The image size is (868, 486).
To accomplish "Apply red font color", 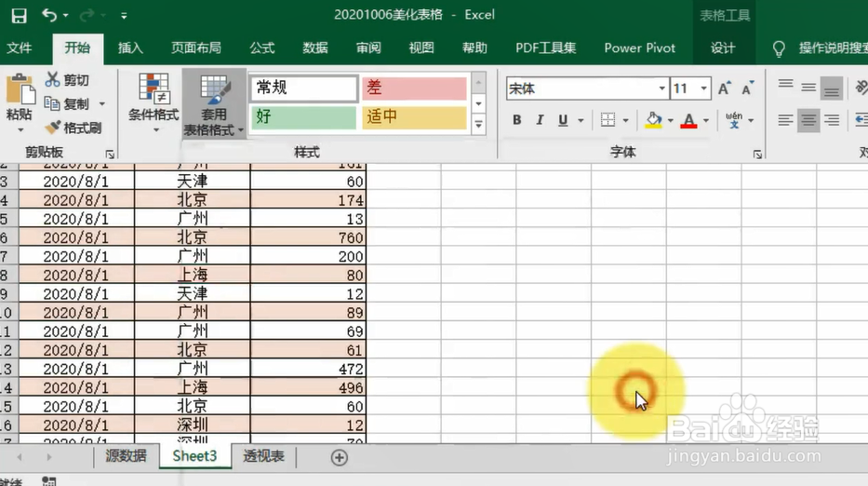I will (x=688, y=120).
